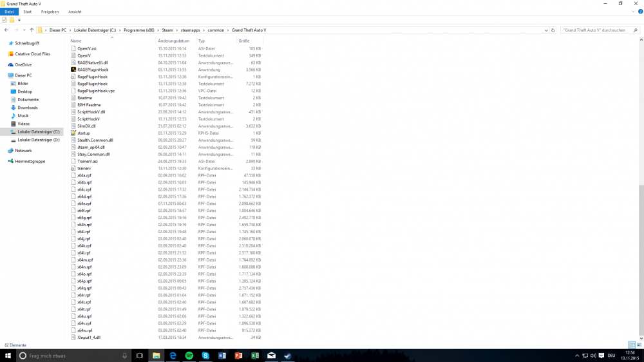Click the Cortana Frag mich etwas search box
Screen dimensions: 644x362
pos(74,356)
